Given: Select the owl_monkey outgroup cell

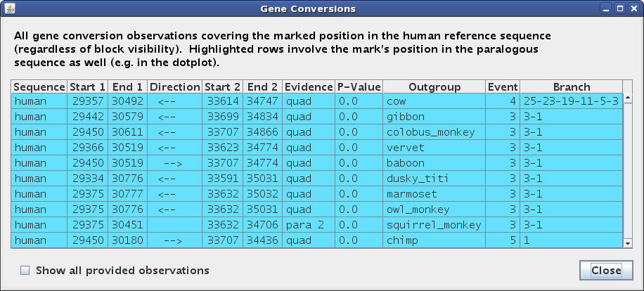Looking at the screenshot, I should coord(434,209).
